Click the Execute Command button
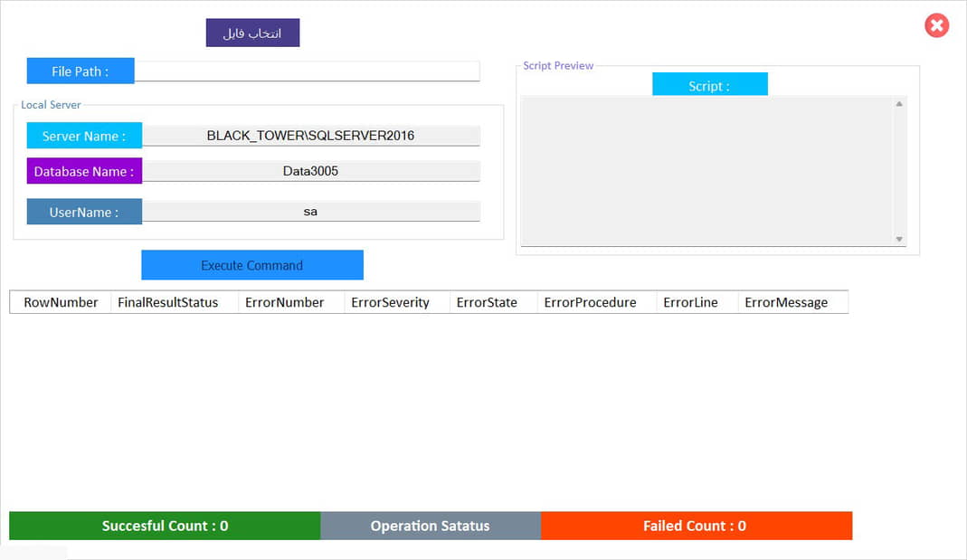The width and height of the screenshot is (967, 560). coord(251,265)
